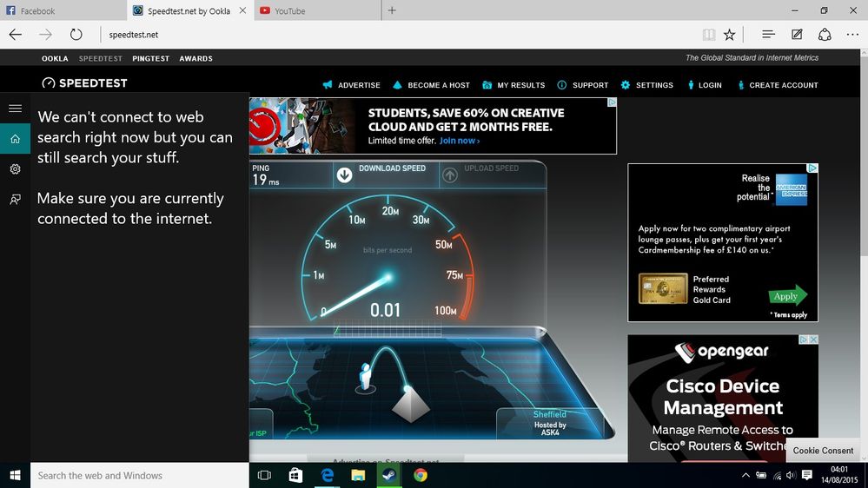Open the Action Center notifications
868x488 pixels.
[807, 475]
